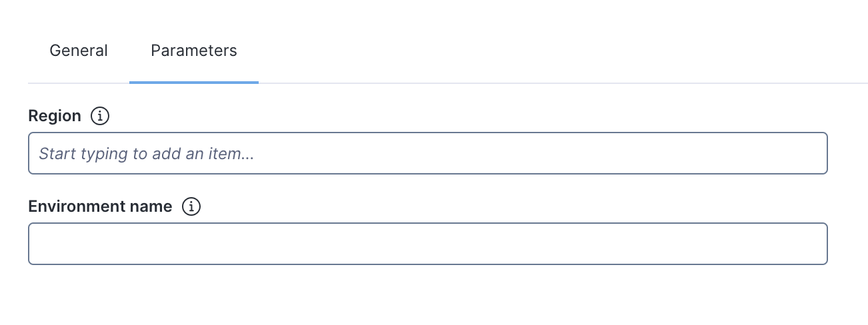Viewport: 868px width, 325px height.
Task: Click the active Parameters tab label
Action: click(x=193, y=51)
